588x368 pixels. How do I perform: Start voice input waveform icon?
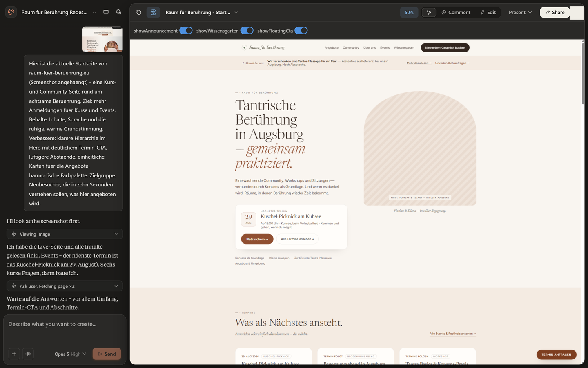28,354
